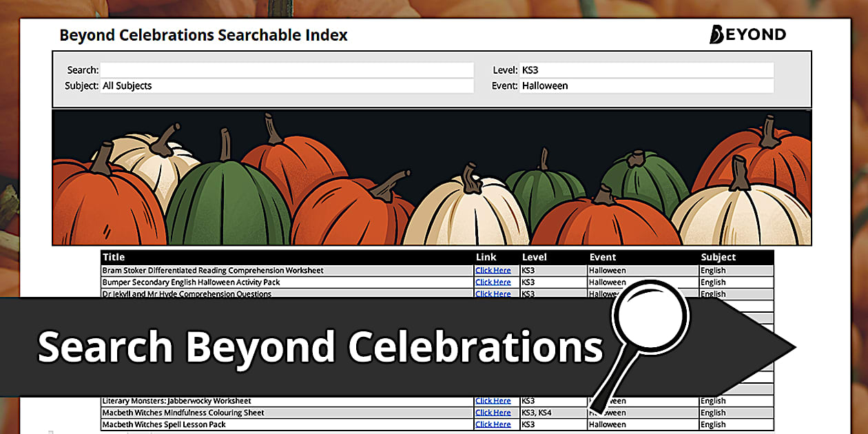Follow Dr Jekyll and Mr Hyde Click Here link

point(493,293)
